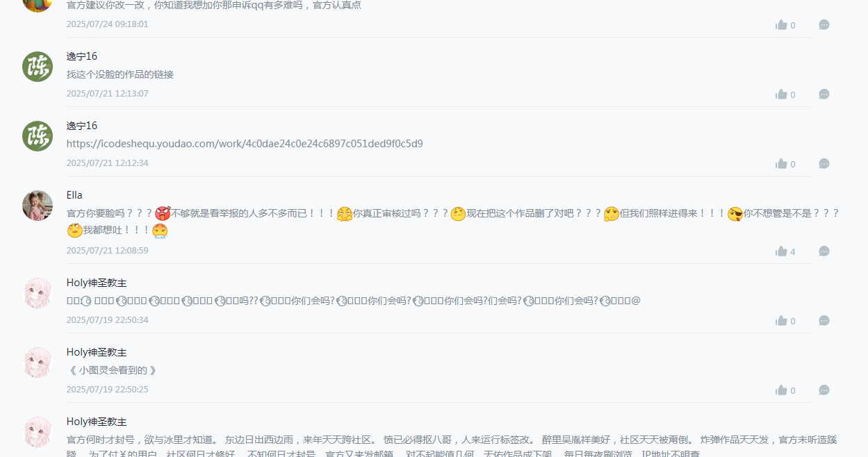
Task: Like 逸宁16's comment containing the youdao link
Action: [x=781, y=164]
